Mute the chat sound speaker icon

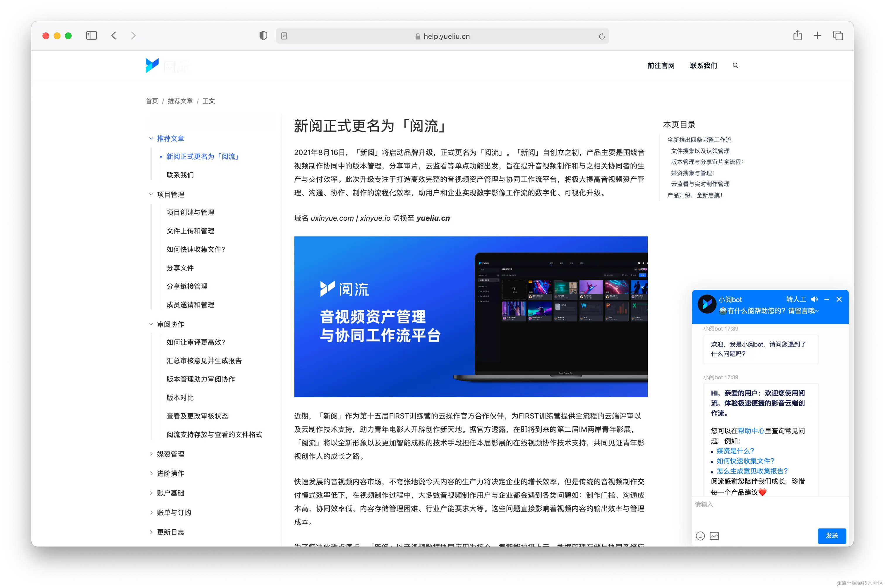[814, 299]
